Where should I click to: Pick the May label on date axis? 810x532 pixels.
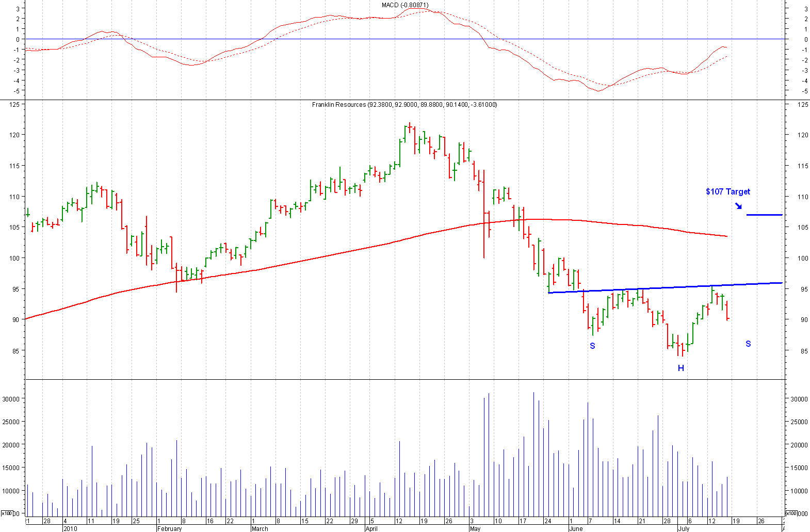(475, 528)
